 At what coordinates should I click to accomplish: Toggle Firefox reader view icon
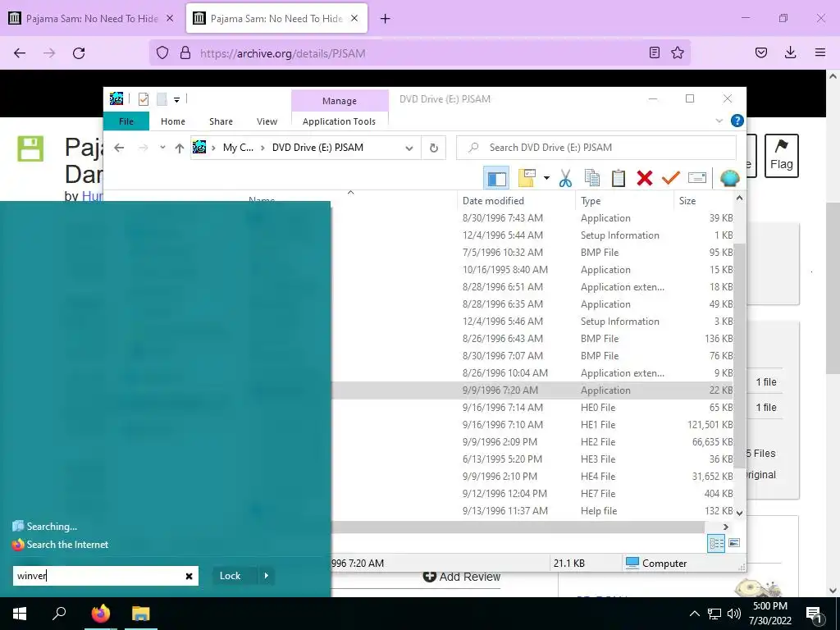click(x=654, y=52)
